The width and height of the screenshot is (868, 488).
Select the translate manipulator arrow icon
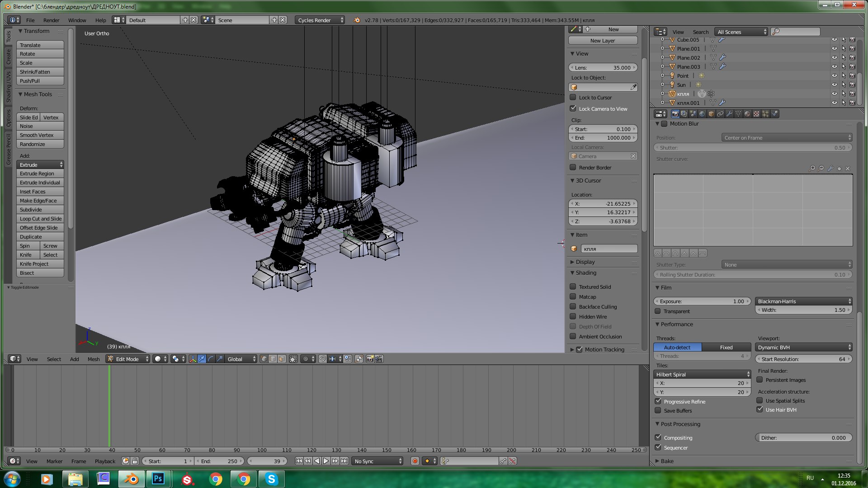(202, 359)
